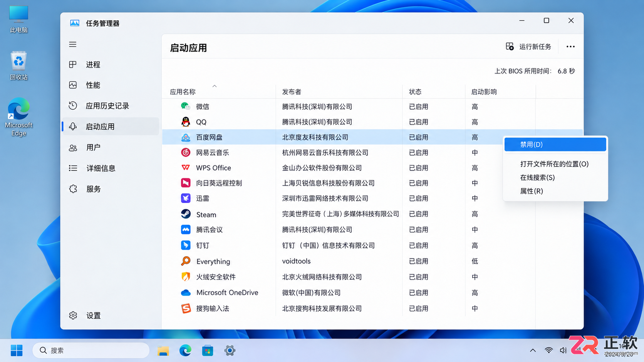Sort by 状态 column header
This screenshot has height=362, width=644.
pos(415,92)
